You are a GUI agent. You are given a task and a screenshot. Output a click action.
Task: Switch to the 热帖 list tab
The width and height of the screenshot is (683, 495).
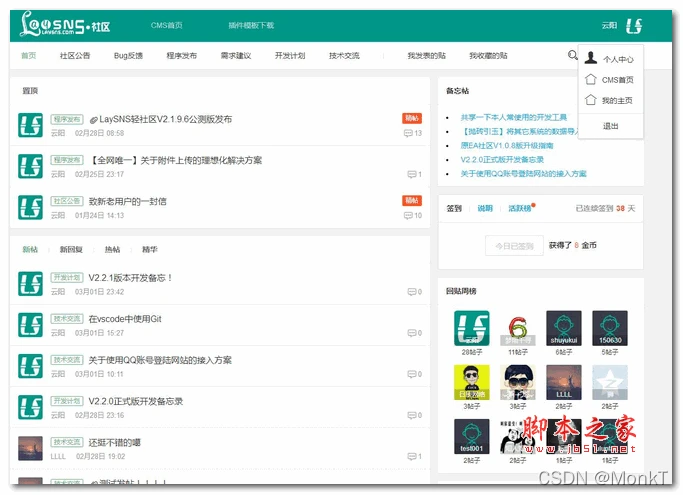[112, 249]
